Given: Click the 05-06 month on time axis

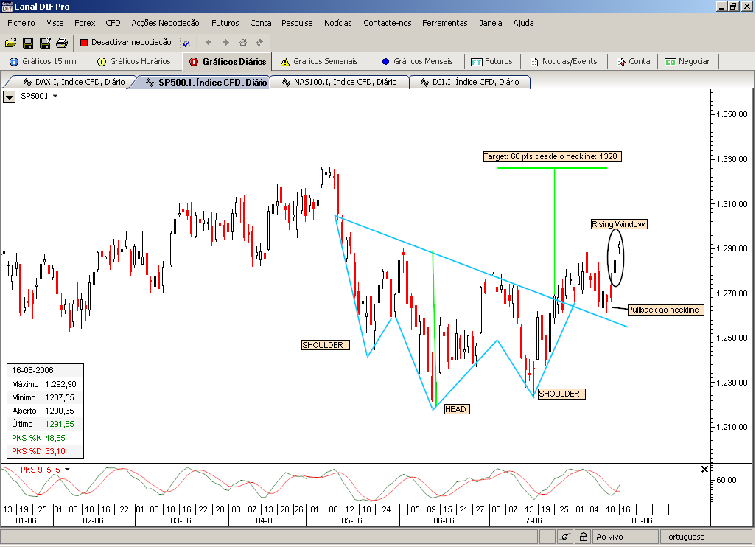Looking at the screenshot, I should click(351, 521).
